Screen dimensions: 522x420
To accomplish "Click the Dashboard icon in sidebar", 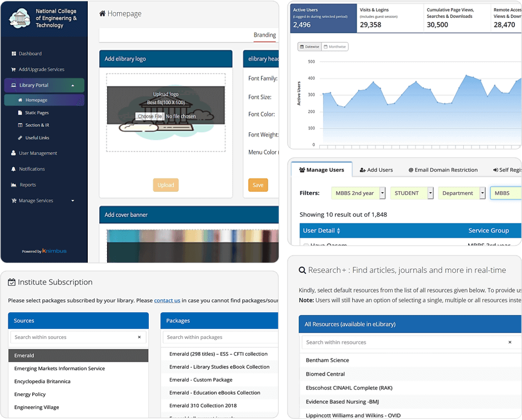I will 13,54.
